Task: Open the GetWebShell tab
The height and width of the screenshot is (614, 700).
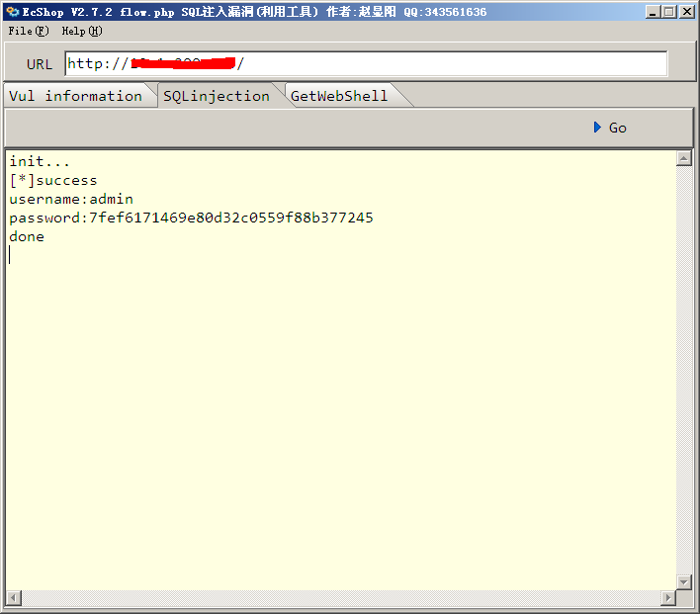Action: pos(339,96)
